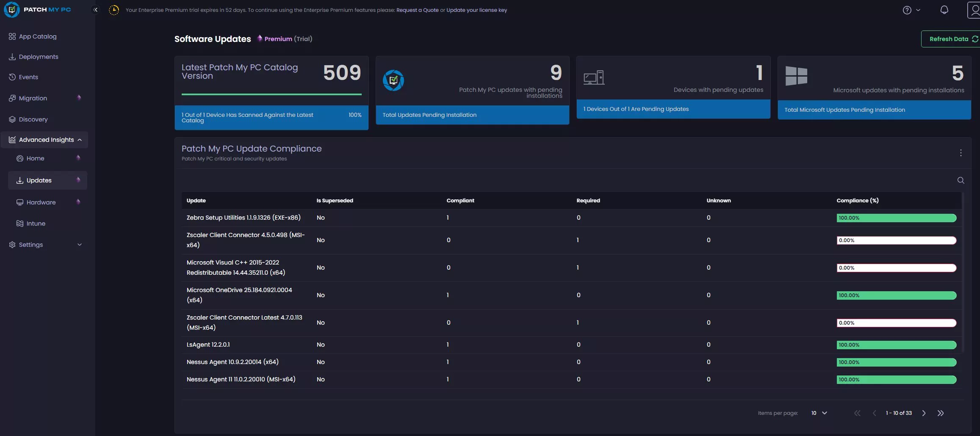Collapse the left sidebar navigation

point(95,10)
